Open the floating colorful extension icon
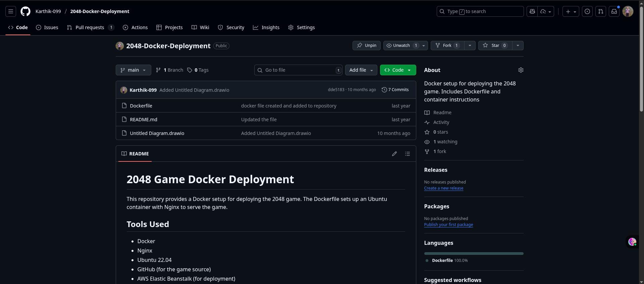The image size is (644, 284). coord(632,242)
